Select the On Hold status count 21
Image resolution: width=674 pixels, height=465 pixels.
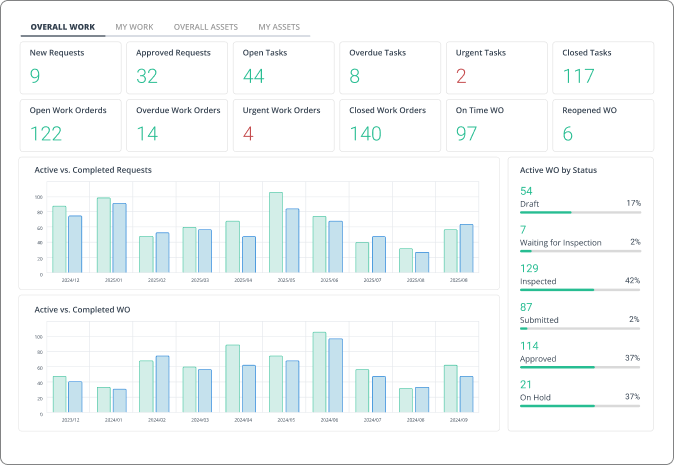click(526, 385)
